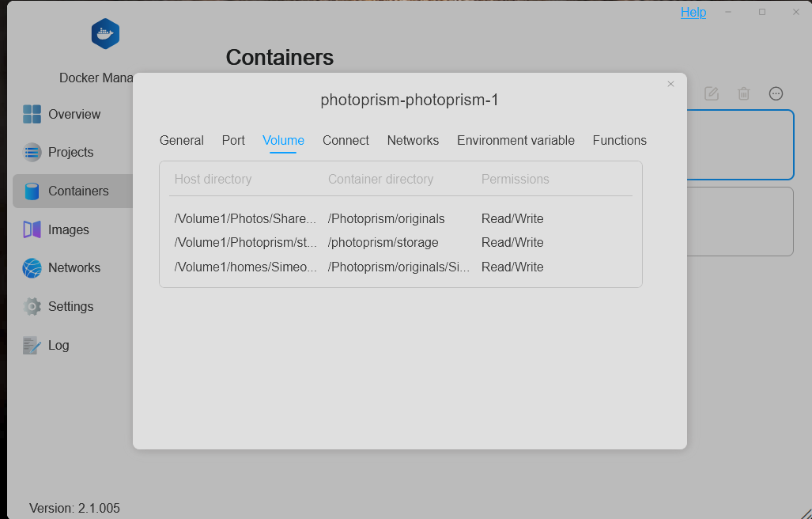Viewport: 812px width, 519px height.
Task: Open the Networks globe icon
Action: [x=32, y=267]
